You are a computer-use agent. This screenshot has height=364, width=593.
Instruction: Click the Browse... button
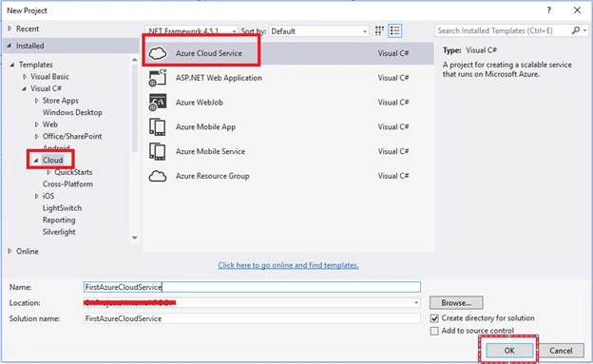(x=456, y=303)
